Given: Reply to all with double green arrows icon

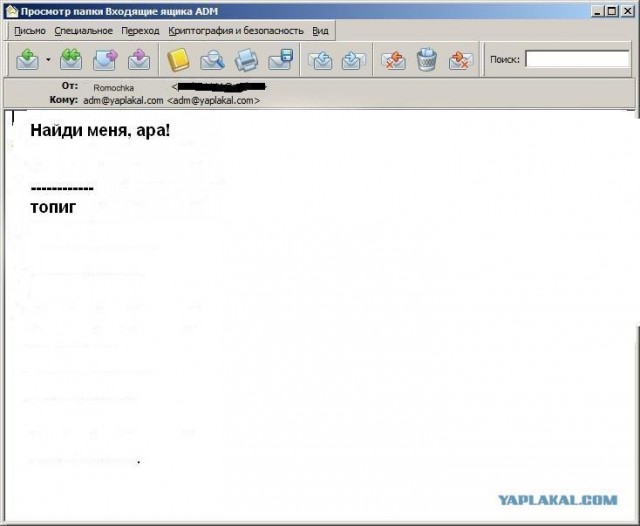Looking at the screenshot, I should [71, 59].
